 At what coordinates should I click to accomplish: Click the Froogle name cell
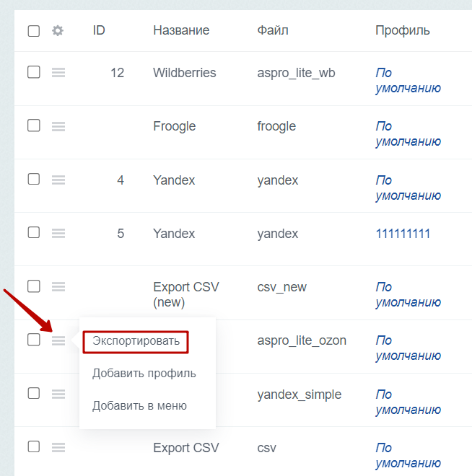(175, 127)
